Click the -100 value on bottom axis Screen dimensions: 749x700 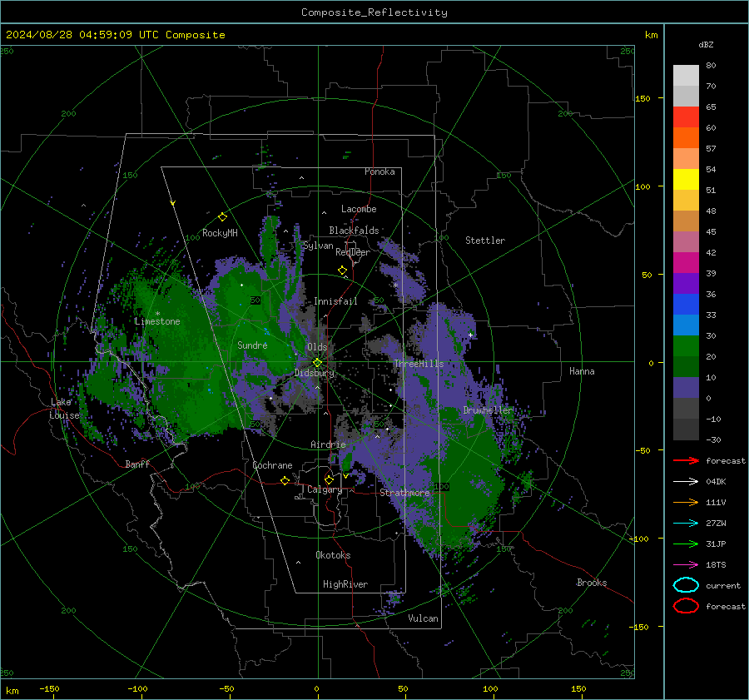pos(137,688)
